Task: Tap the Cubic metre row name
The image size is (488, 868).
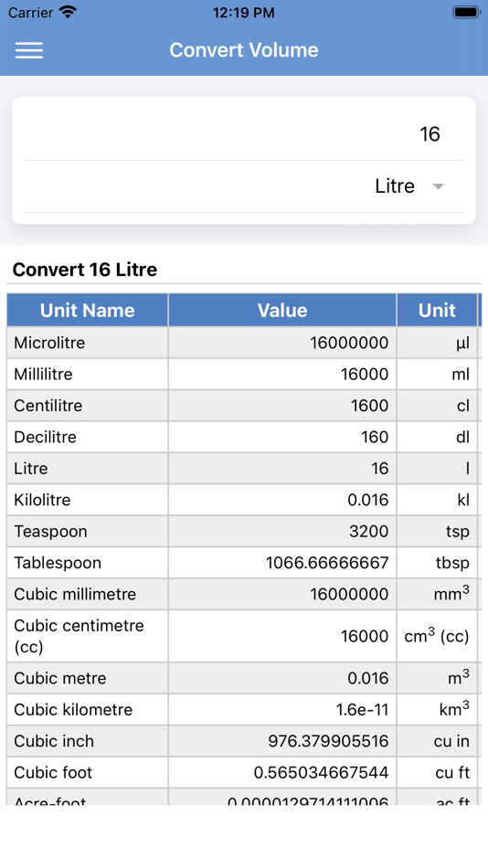Action: [59, 678]
